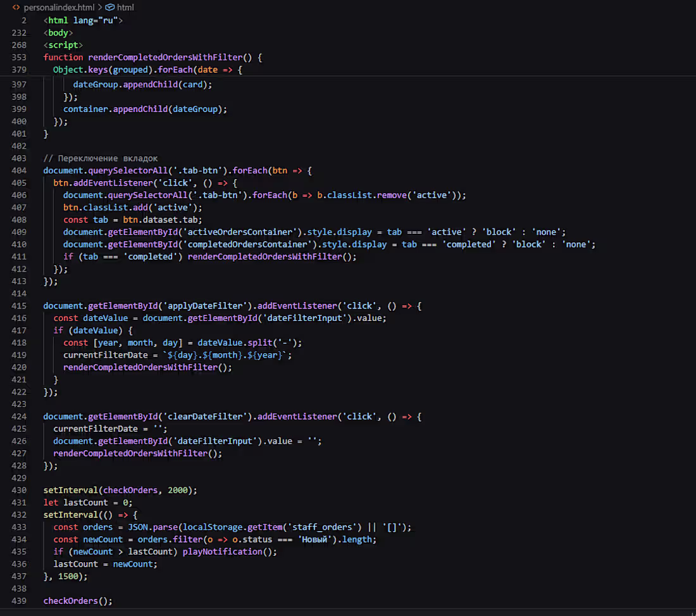The width and height of the screenshot is (696, 616).
Task: Jump to sticky <script> line
Action: (x=63, y=46)
